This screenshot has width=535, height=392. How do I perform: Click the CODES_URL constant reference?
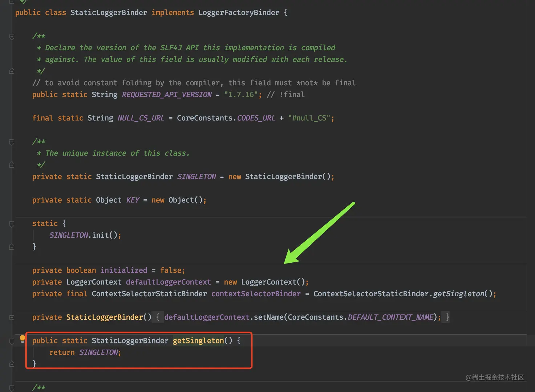point(256,118)
